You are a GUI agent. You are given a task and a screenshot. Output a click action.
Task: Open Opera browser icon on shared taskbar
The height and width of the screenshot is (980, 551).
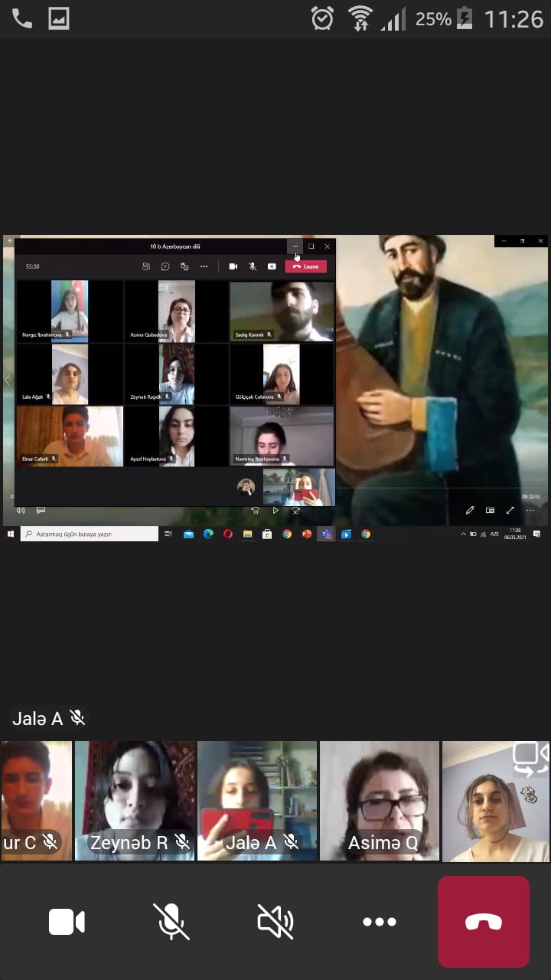pyautogui.click(x=228, y=534)
